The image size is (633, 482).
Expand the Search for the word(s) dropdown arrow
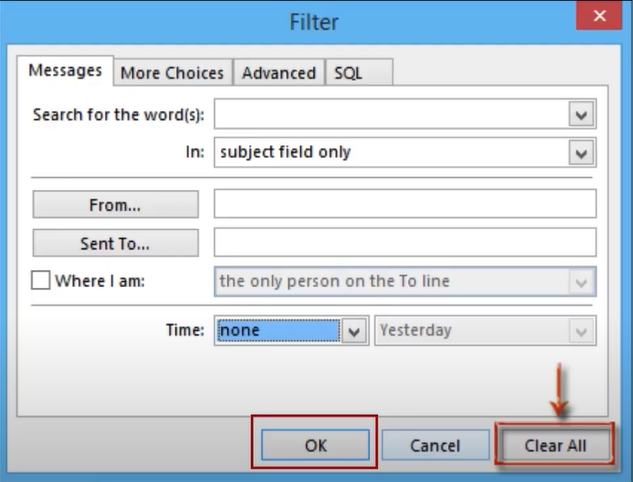click(581, 115)
